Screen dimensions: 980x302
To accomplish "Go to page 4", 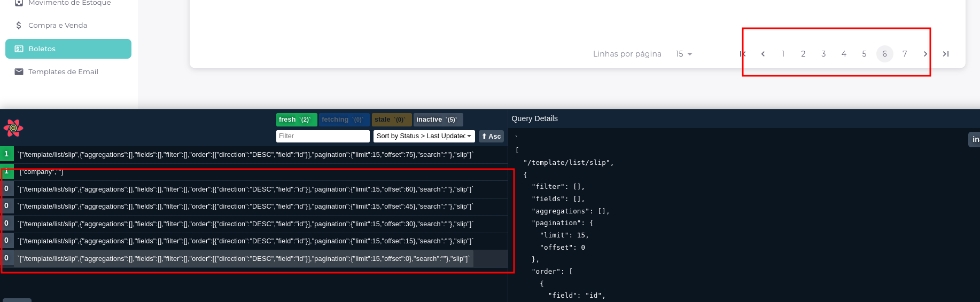I will [x=844, y=54].
